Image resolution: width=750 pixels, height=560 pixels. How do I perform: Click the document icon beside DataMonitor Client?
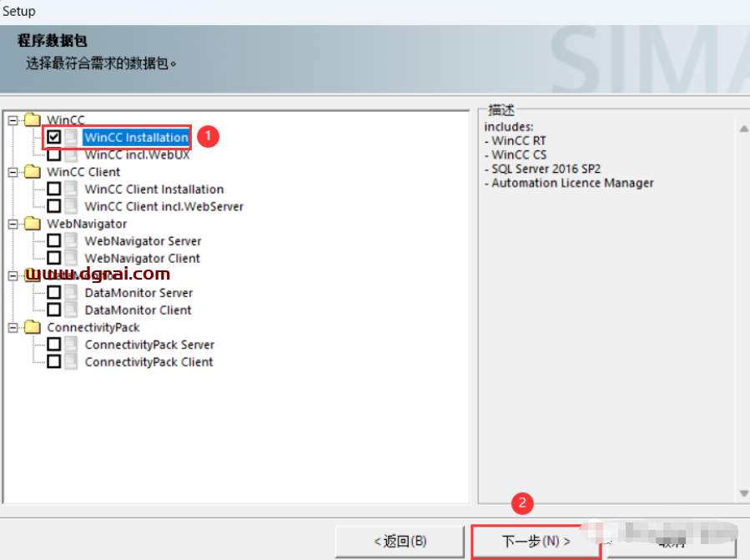(72, 310)
